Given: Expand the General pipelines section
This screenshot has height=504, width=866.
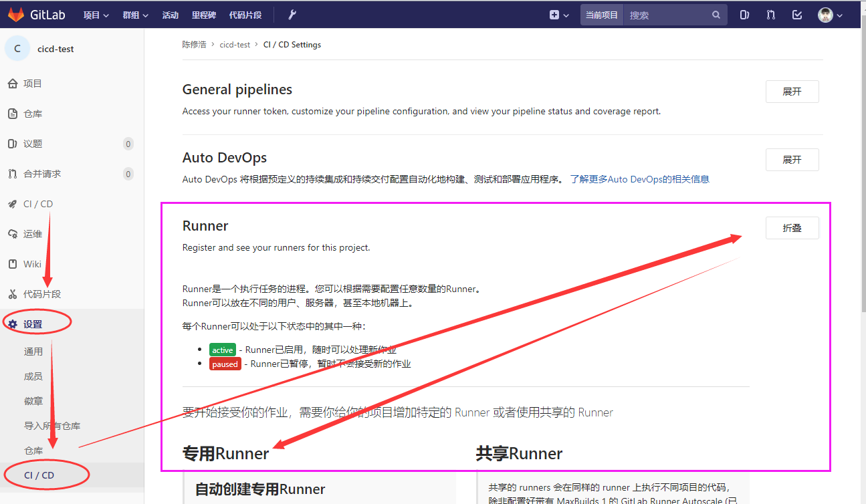Looking at the screenshot, I should 792,92.
